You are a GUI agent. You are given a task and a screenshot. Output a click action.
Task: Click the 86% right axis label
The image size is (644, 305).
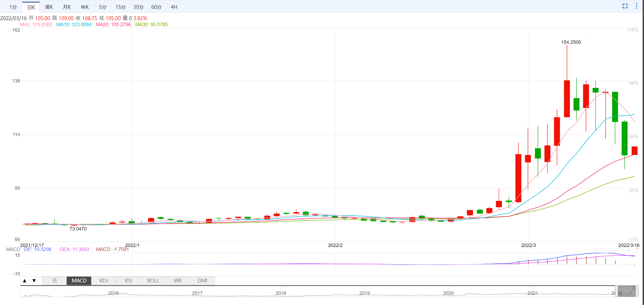634,83
